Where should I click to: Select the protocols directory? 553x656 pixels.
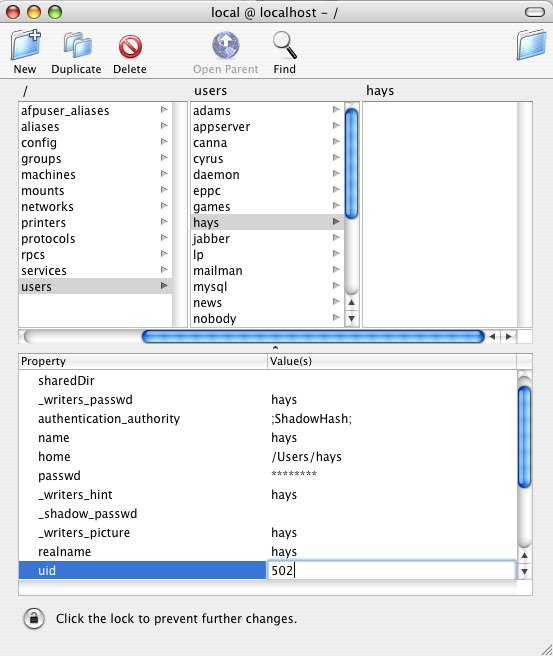pos(95,238)
